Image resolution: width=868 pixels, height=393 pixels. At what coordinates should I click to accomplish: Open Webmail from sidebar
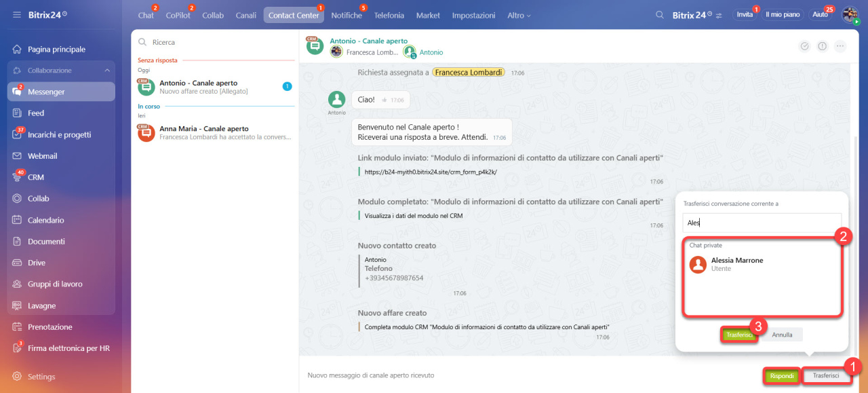pyautogui.click(x=61, y=156)
